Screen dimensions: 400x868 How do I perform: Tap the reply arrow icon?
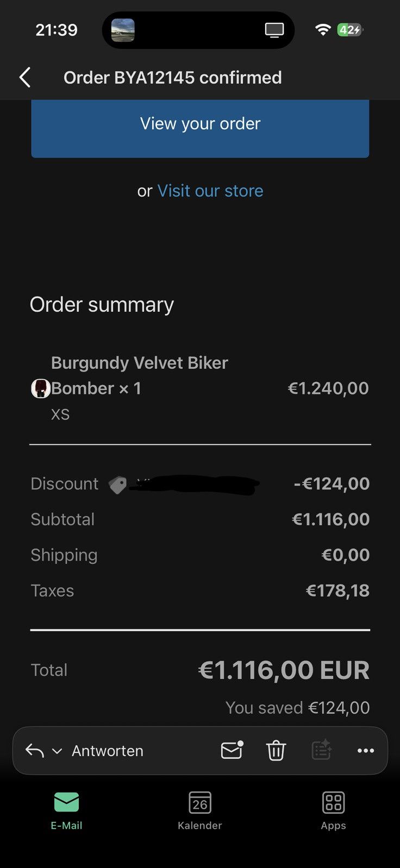(35, 751)
